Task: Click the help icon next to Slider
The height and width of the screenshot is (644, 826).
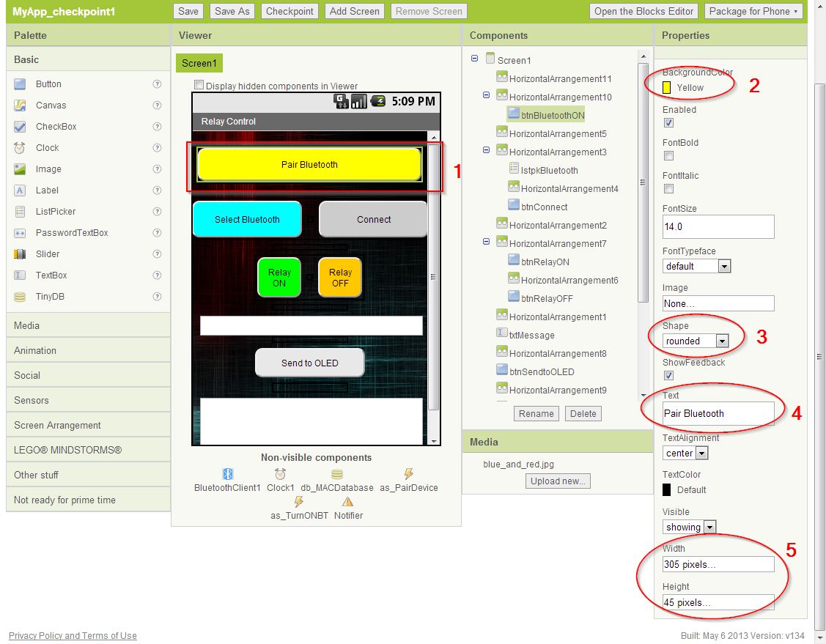Action: tap(157, 254)
